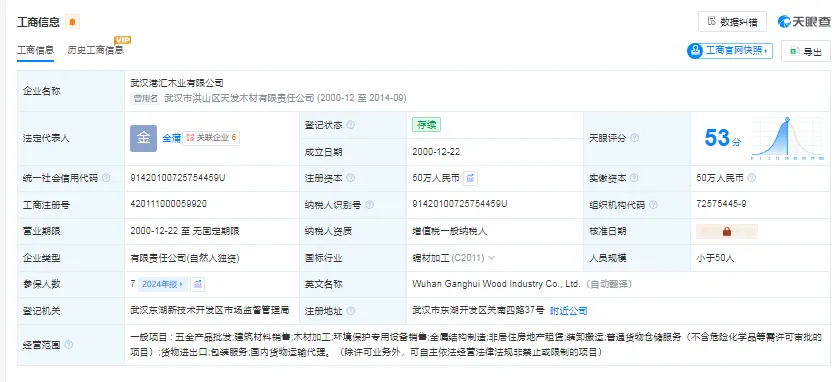Viewport: 840px width, 382px height.
Task: Click the 关联企业 6 tag
Action: point(211,138)
